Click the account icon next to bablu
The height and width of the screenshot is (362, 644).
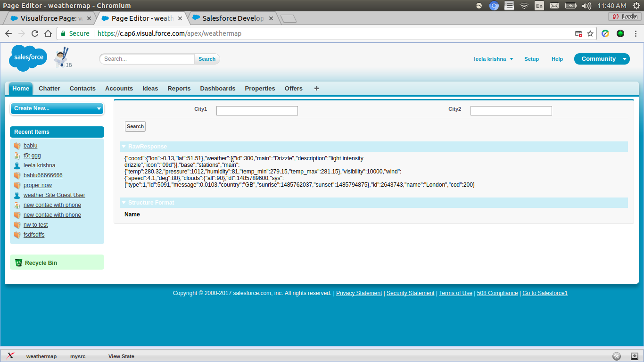(17, 146)
